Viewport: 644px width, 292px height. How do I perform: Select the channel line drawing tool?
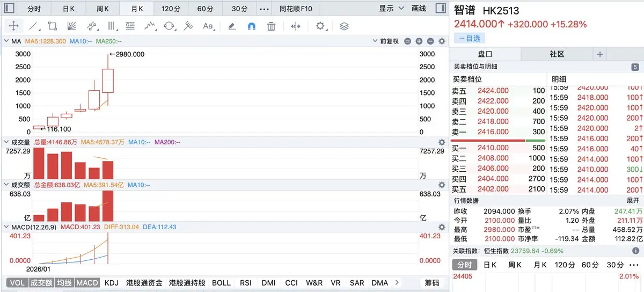click(x=92, y=26)
